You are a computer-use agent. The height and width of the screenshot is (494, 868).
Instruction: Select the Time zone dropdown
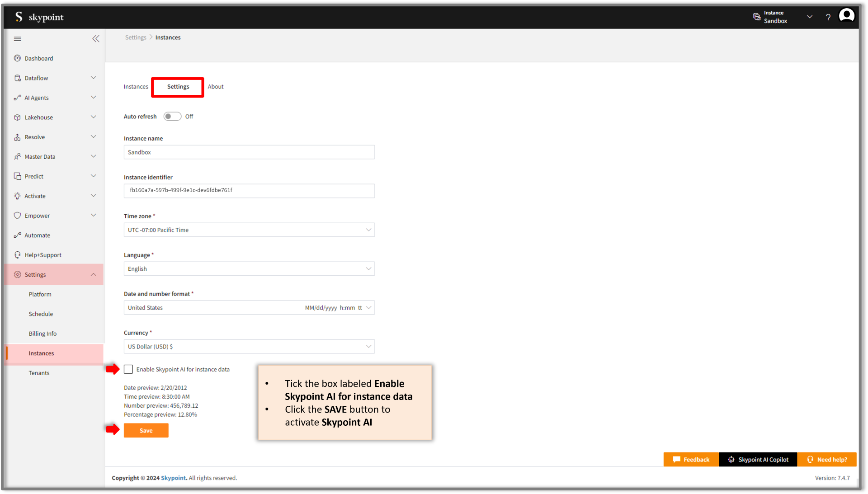249,230
